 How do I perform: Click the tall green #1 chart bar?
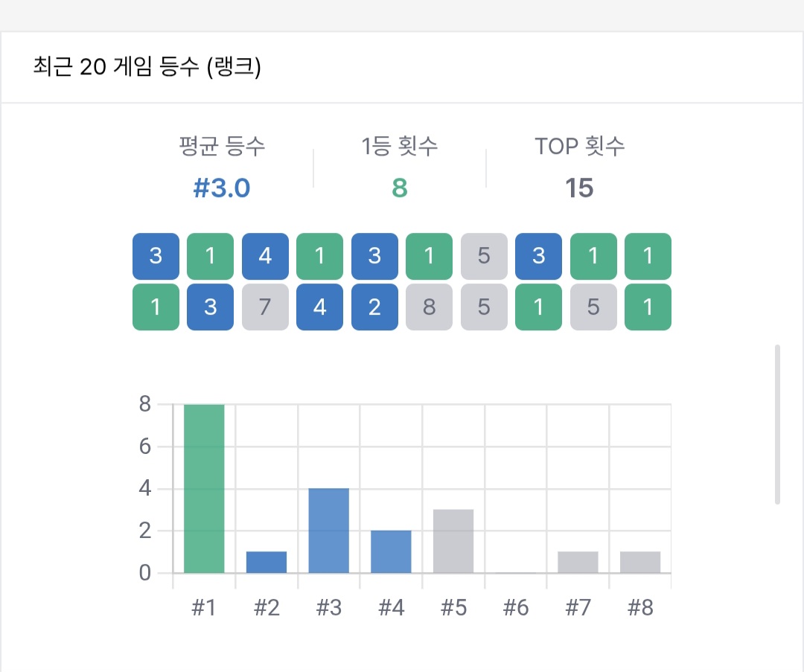[204, 489]
